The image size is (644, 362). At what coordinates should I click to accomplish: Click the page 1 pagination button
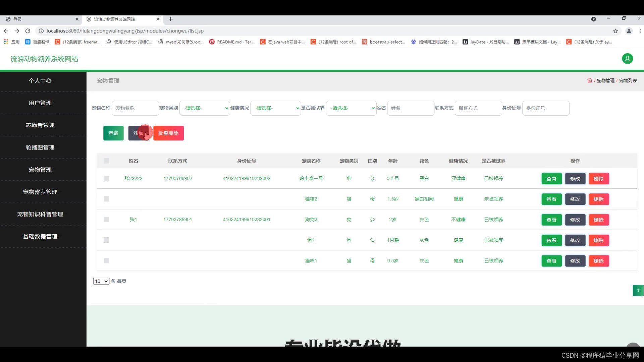click(x=638, y=290)
